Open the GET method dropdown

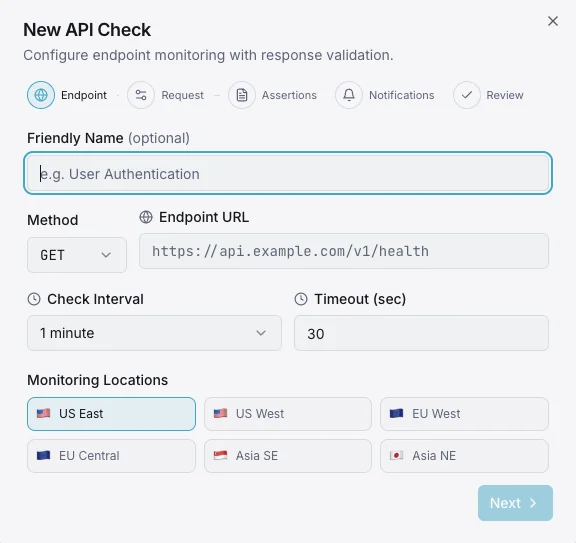77,255
